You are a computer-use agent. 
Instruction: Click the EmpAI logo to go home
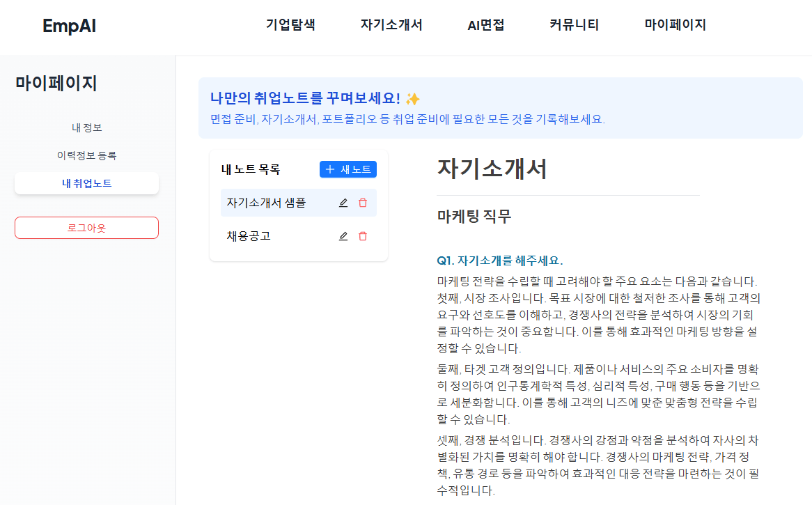point(68,25)
